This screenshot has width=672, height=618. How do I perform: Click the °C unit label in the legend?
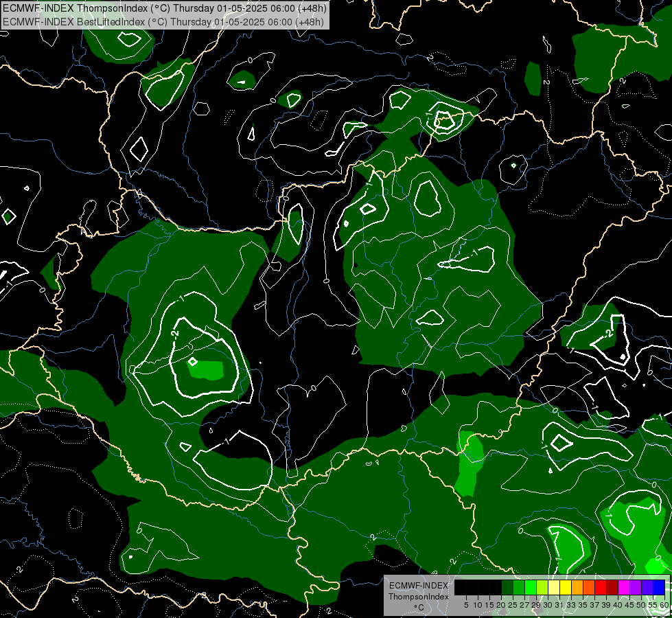pyautogui.click(x=419, y=608)
